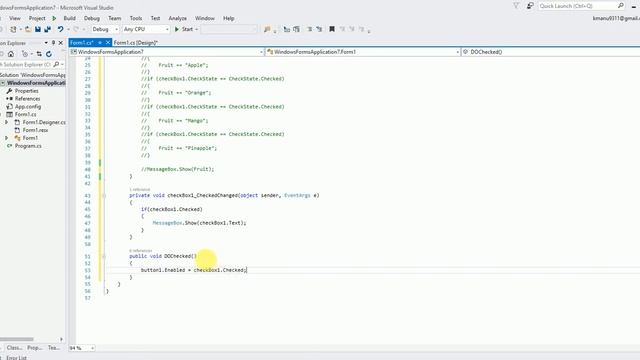Open the Tools menu
This screenshot has height=360, width=640.
pos(136,18)
